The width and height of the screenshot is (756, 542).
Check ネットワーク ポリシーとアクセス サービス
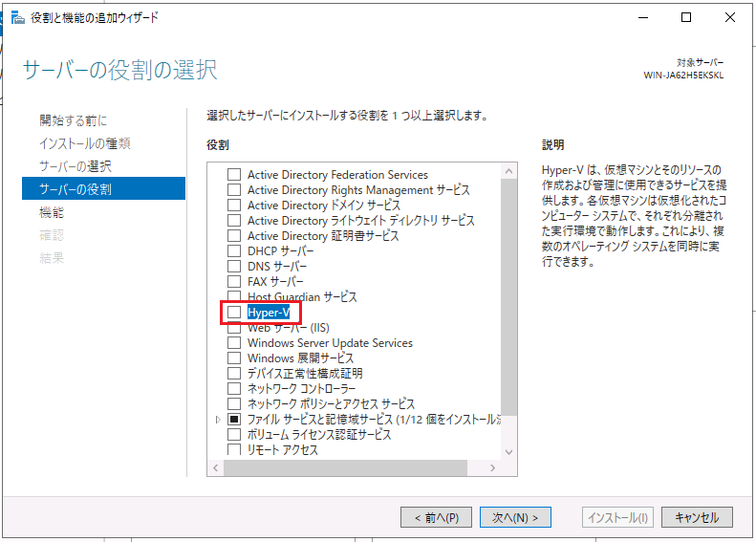234,403
